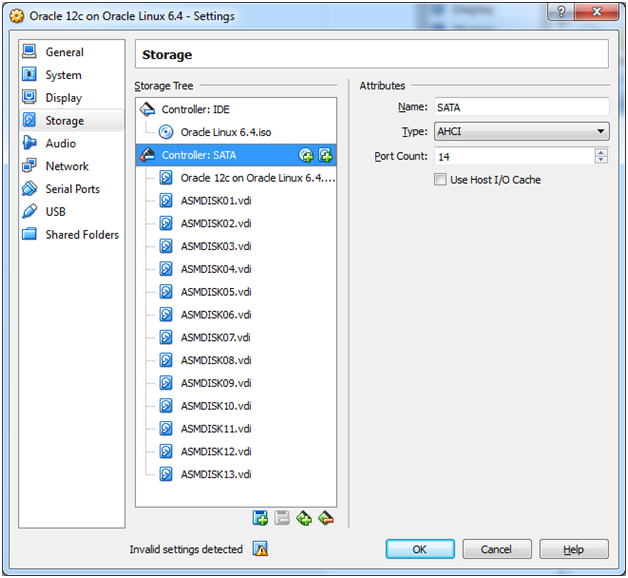Click the Help button
This screenshot has height=578, width=628.
pyautogui.click(x=573, y=549)
